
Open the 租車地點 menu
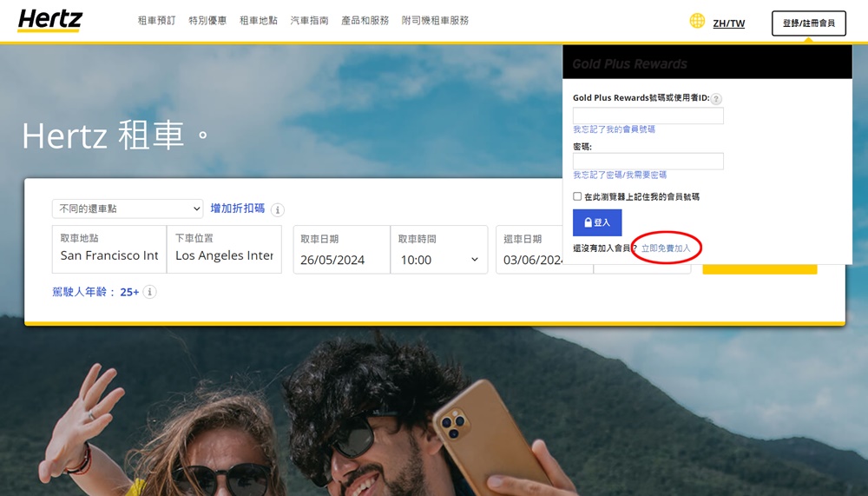(259, 21)
